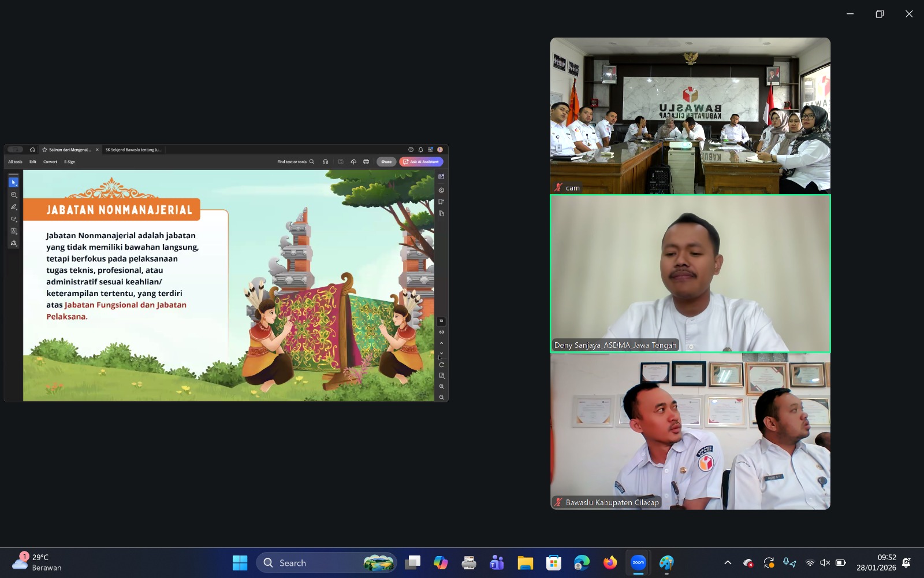
Task: Click the bookmarks panel icon in right sidebar
Action: coord(441,202)
